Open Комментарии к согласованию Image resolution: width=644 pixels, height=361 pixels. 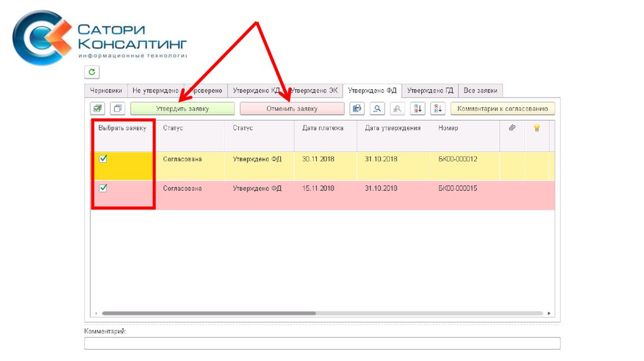(x=502, y=109)
